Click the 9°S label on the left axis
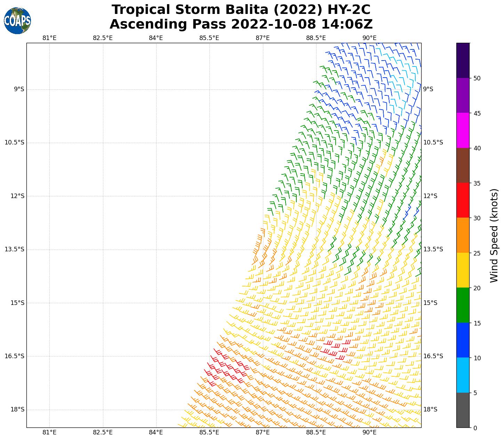 coord(19,89)
